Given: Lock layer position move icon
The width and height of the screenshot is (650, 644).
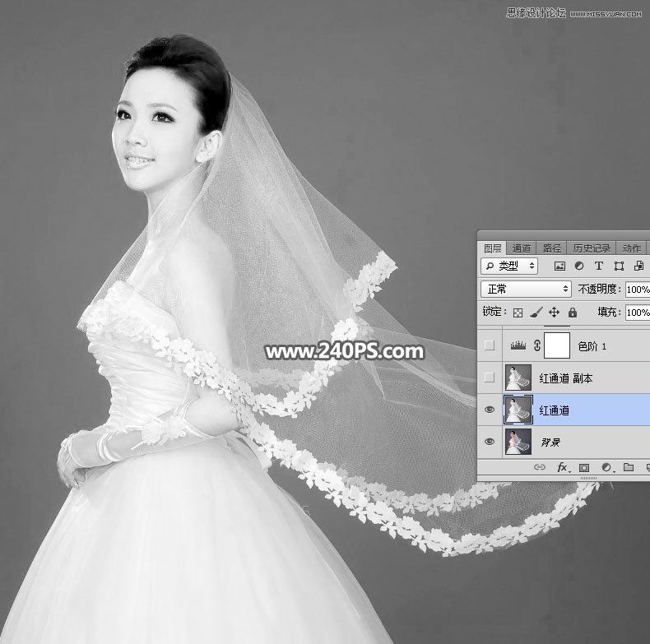Looking at the screenshot, I should (x=555, y=312).
